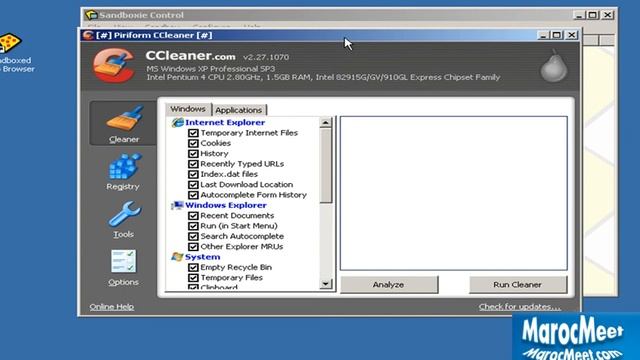Minimize the CCleaner window
640x360 pixels.
point(543,35)
